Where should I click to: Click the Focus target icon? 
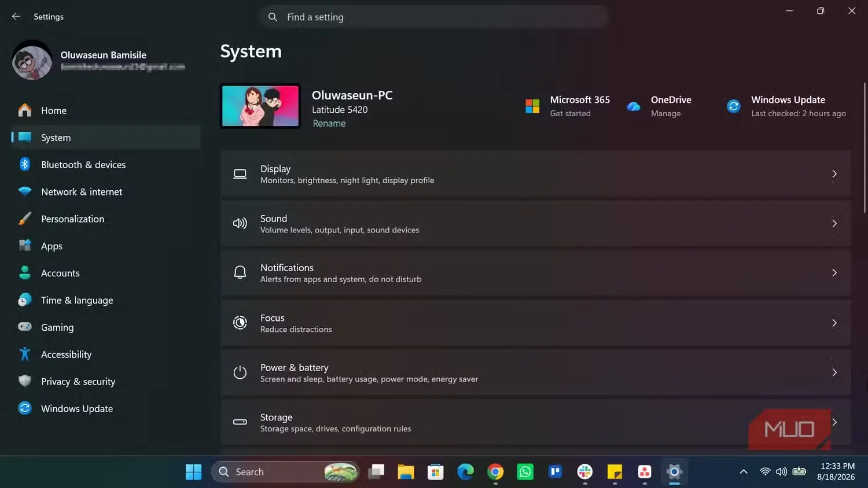(x=240, y=323)
